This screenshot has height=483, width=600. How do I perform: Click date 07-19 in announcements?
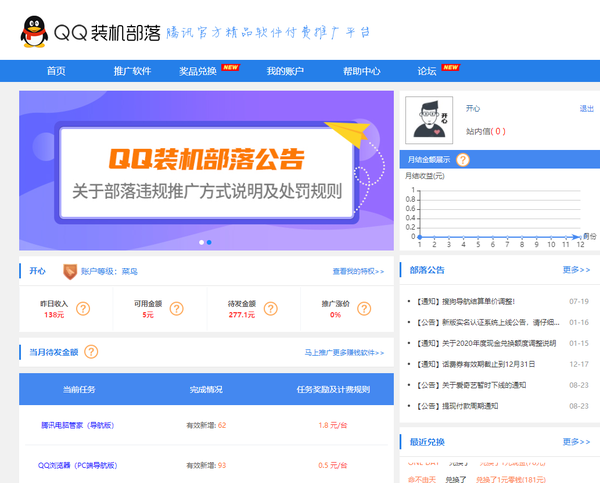pos(579,302)
